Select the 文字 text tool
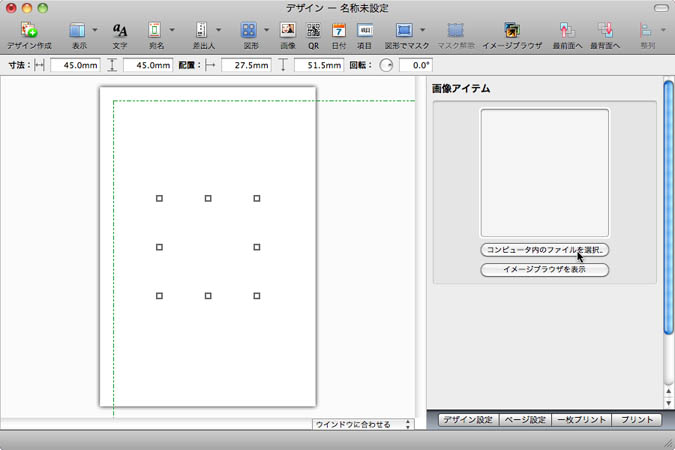 pos(120,31)
